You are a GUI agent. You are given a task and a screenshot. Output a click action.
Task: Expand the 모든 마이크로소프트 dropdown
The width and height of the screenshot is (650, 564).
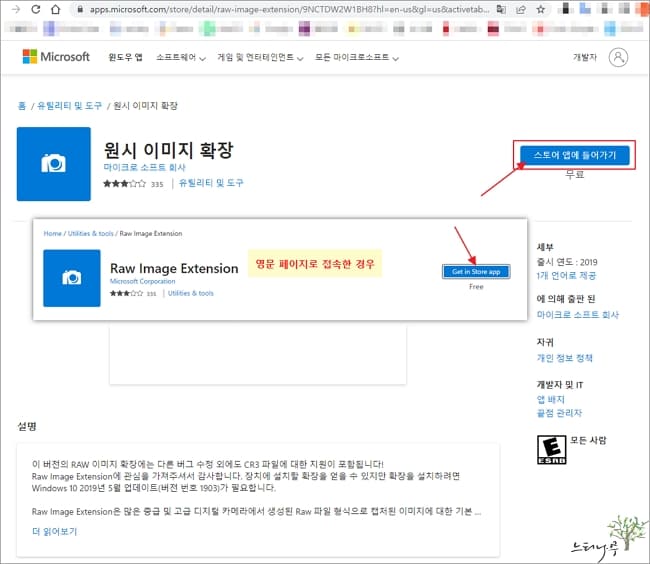pyautogui.click(x=357, y=57)
